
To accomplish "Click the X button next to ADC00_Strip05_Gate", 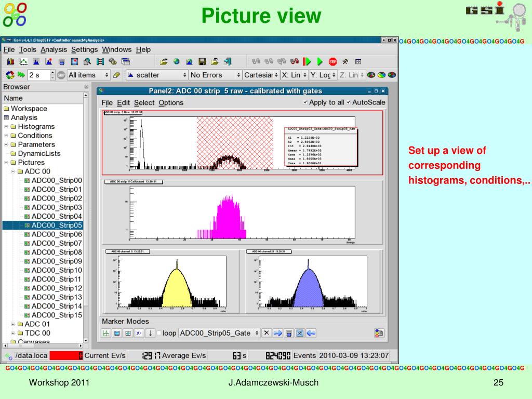I will pyautogui.click(x=267, y=333).
